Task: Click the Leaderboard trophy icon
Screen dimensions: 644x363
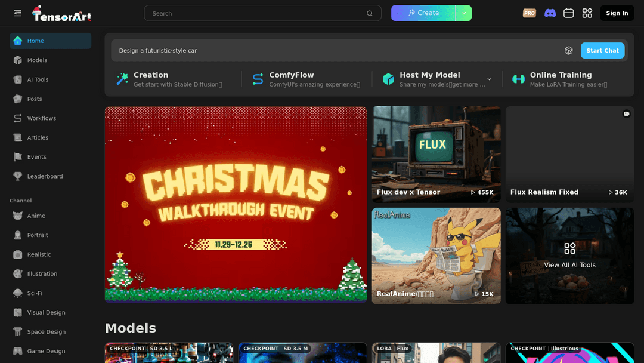Action: pos(18,176)
